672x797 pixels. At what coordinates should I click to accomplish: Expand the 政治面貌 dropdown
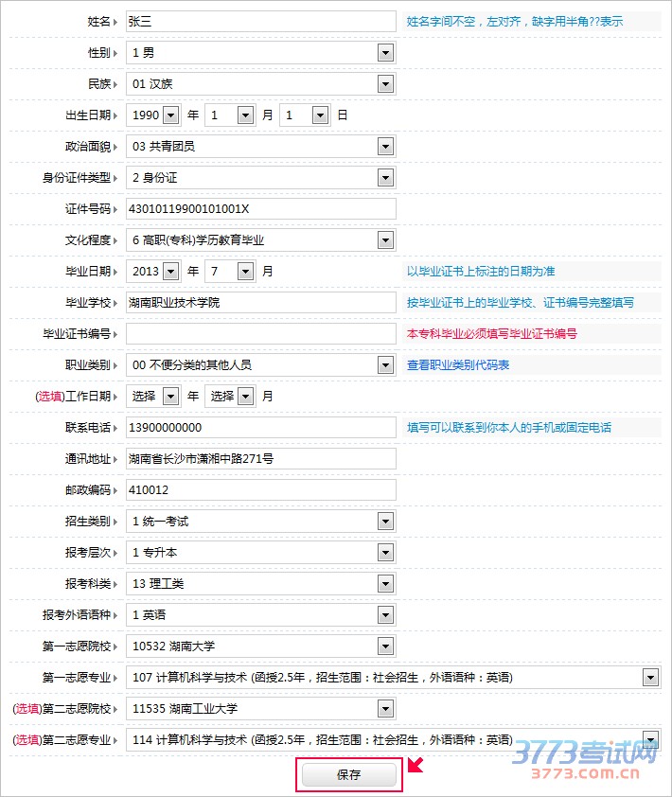click(x=260, y=147)
